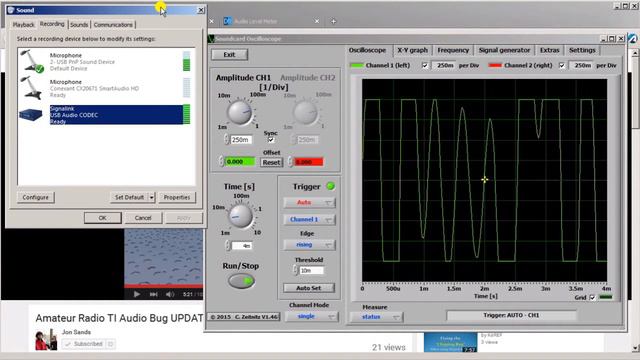Open the Signal generator tab
The width and height of the screenshot is (640, 360).
[x=504, y=50]
